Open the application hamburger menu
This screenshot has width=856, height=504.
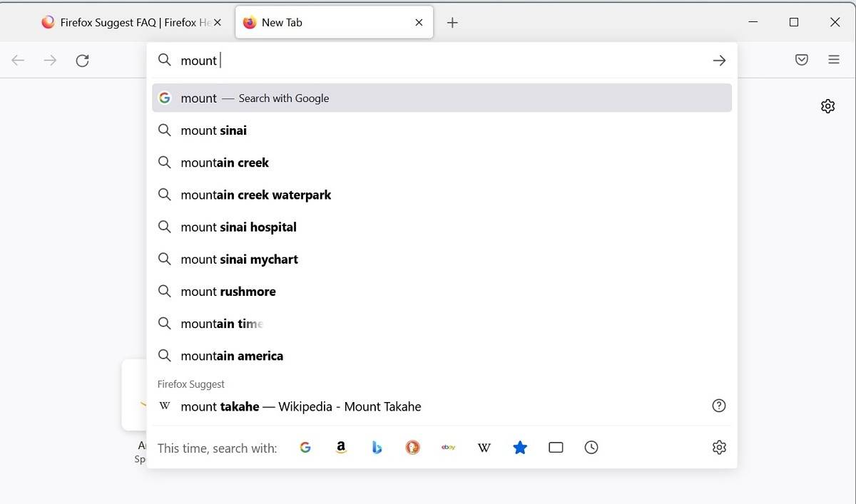coord(834,60)
